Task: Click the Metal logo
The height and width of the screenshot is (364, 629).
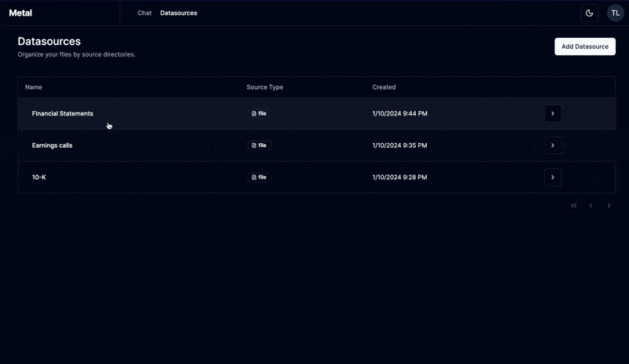Action: [20, 13]
